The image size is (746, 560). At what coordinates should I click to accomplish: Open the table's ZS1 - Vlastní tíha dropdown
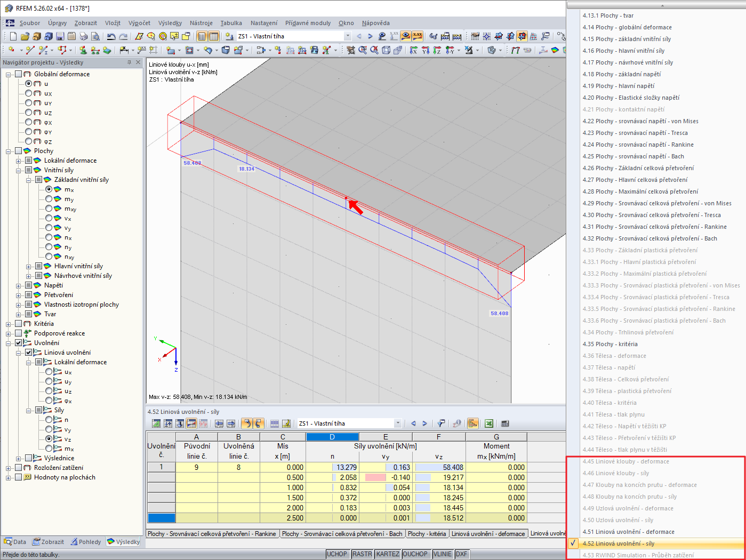(397, 423)
